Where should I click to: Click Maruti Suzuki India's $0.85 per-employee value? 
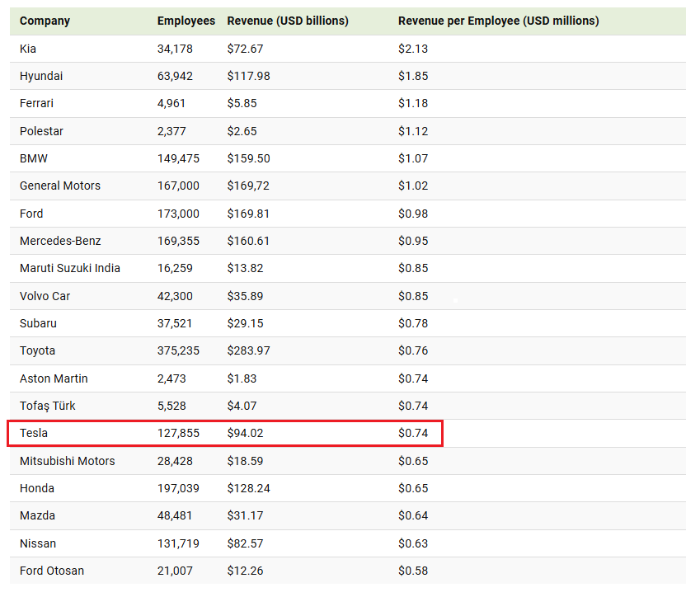tap(413, 268)
